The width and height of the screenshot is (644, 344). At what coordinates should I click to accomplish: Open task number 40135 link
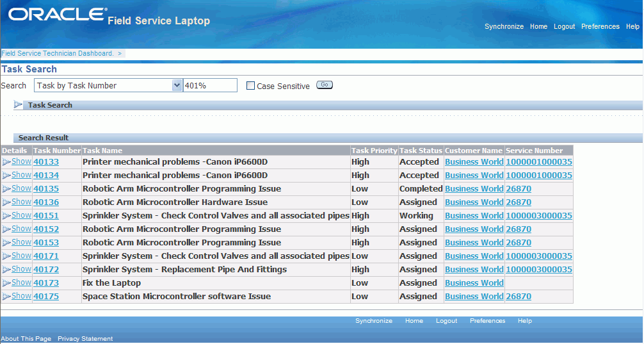tap(46, 189)
